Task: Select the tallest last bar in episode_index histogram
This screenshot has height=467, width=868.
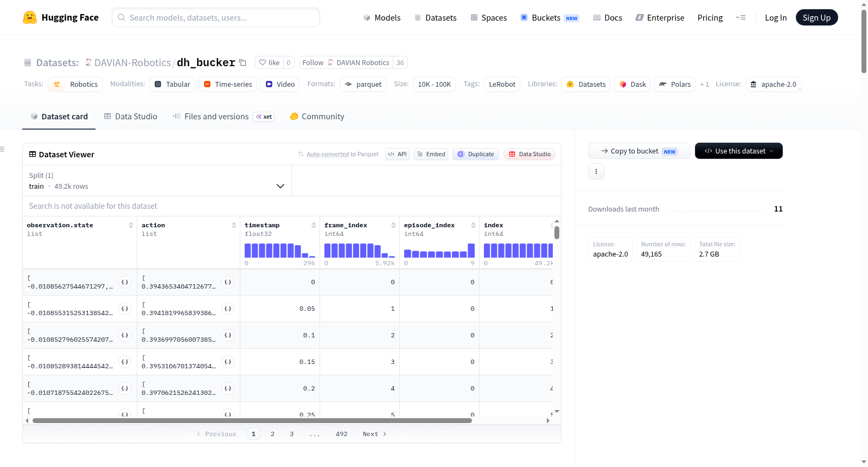Action: (471, 250)
